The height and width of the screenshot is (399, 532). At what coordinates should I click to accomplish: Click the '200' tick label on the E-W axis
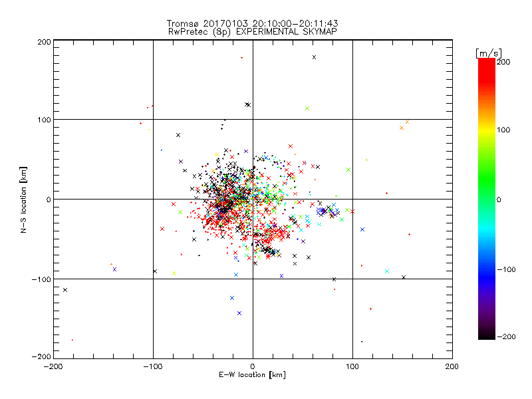pos(452,366)
